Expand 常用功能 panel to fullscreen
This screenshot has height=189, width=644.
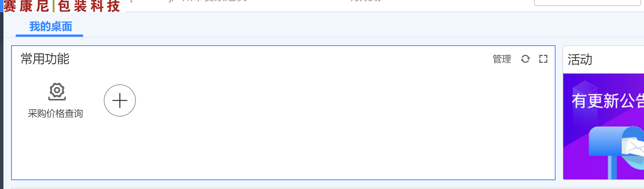coord(543,59)
